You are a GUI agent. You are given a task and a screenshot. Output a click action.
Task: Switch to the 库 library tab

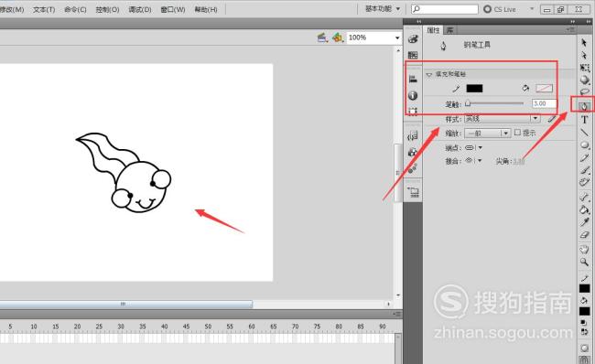point(449,30)
